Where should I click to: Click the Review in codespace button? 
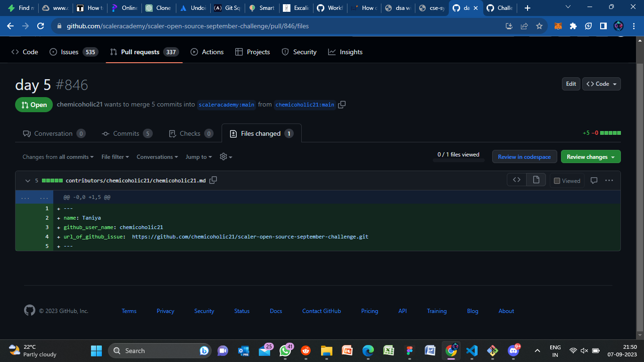click(524, 156)
